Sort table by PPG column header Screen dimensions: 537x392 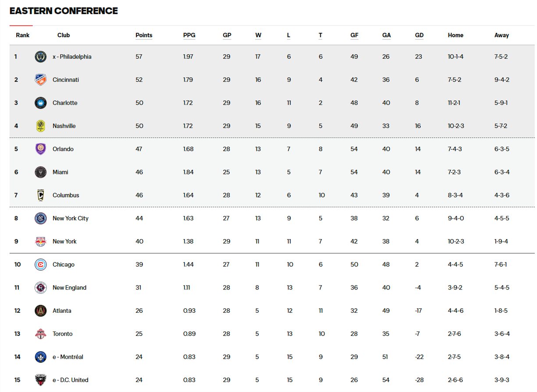click(x=189, y=35)
